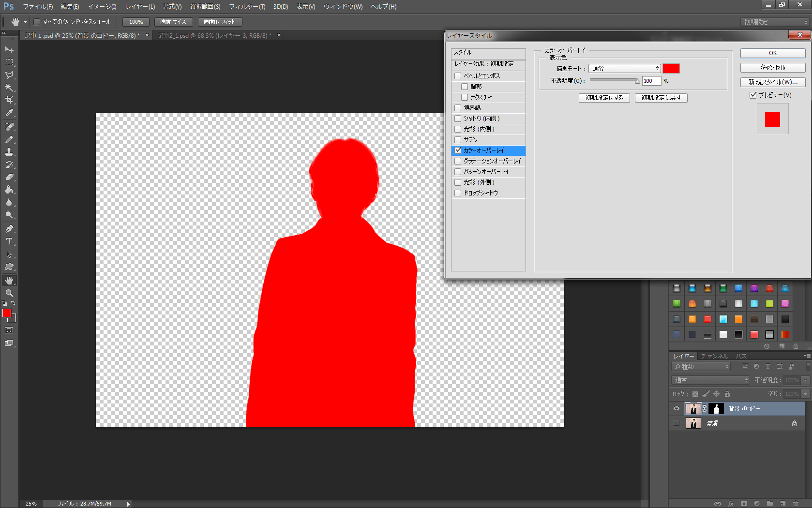Click the 画面にフィット button

pyautogui.click(x=220, y=22)
